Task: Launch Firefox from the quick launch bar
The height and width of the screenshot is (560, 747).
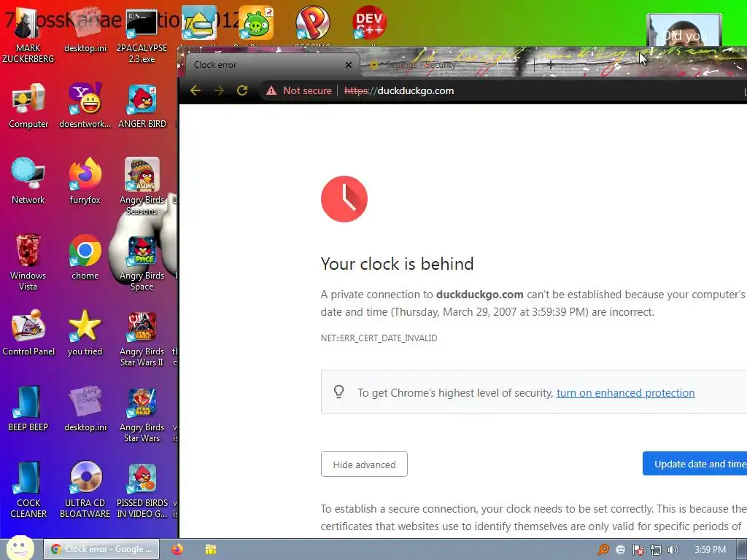Action: (x=177, y=549)
